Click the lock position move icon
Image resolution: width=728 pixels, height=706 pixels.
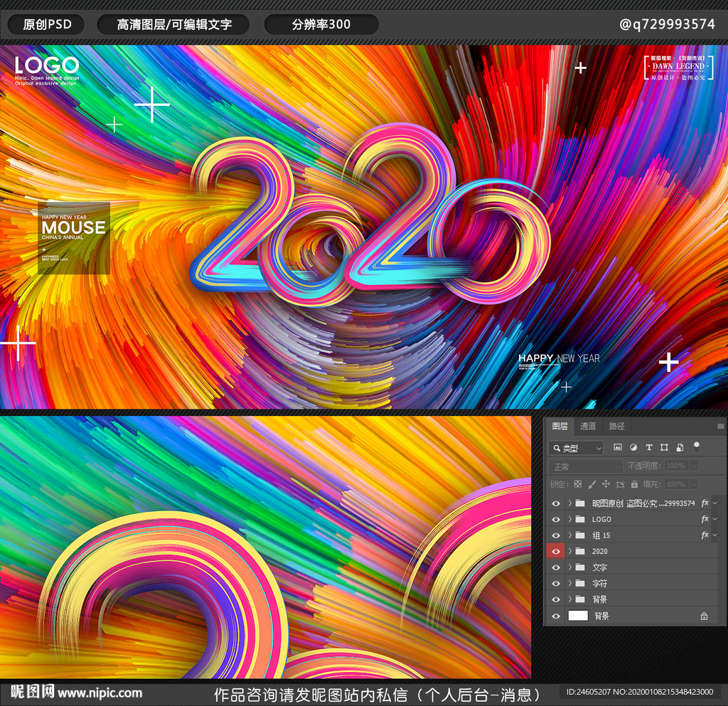[x=606, y=484]
